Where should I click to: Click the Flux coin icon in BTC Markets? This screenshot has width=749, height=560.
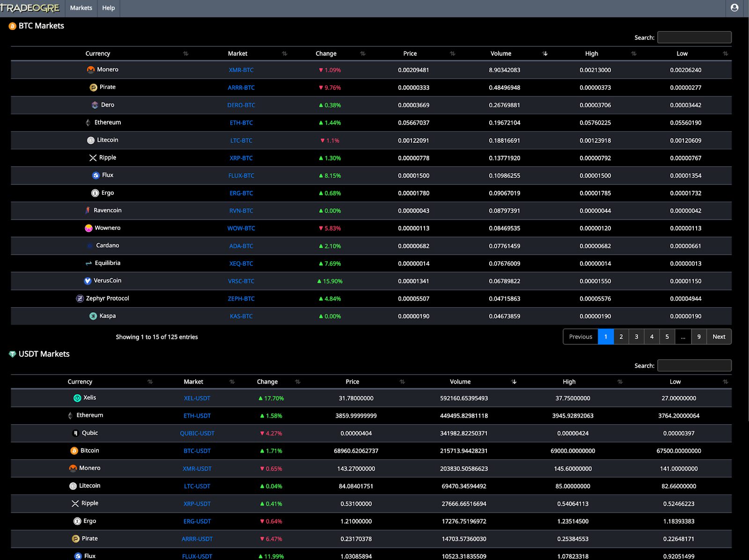coord(96,176)
